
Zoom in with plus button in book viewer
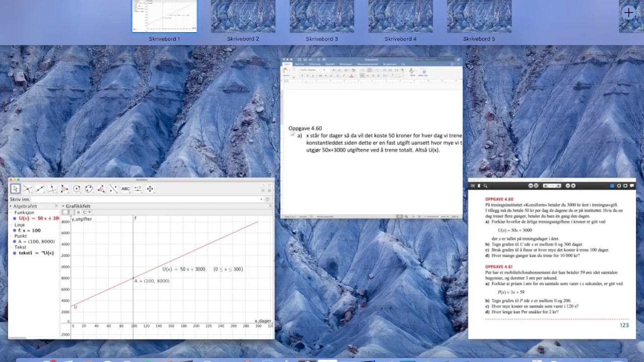point(573,186)
